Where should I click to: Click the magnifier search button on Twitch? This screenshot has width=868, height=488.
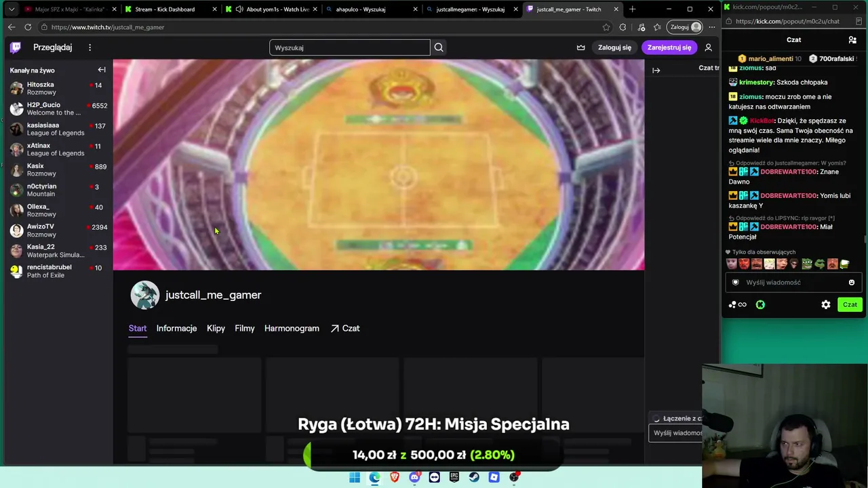[x=439, y=47]
